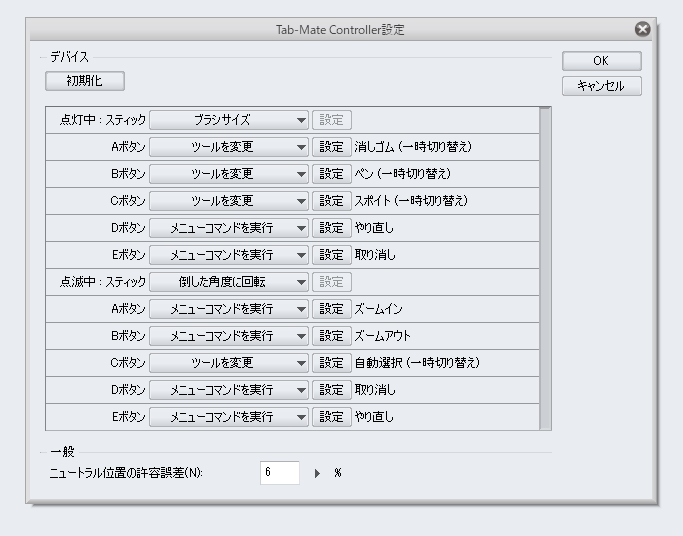683x536 pixels.
Task: Click 設定 next to ペン (一時切り替え)
Action: (331, 174)
